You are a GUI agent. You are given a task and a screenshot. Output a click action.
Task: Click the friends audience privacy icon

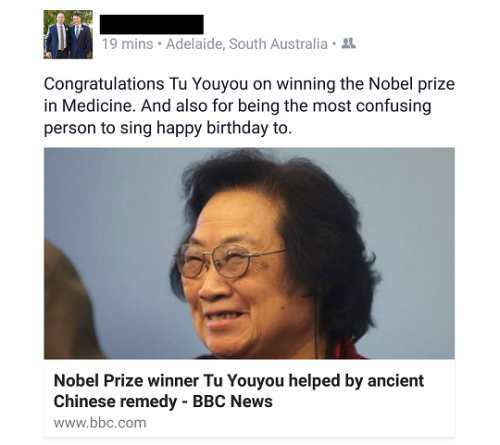[349, 43]
